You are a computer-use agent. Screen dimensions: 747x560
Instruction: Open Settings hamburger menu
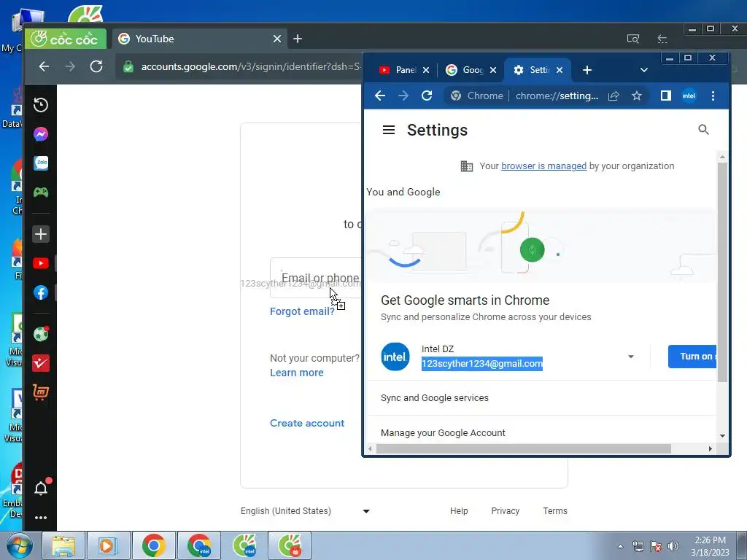click(x=389, y=130)
